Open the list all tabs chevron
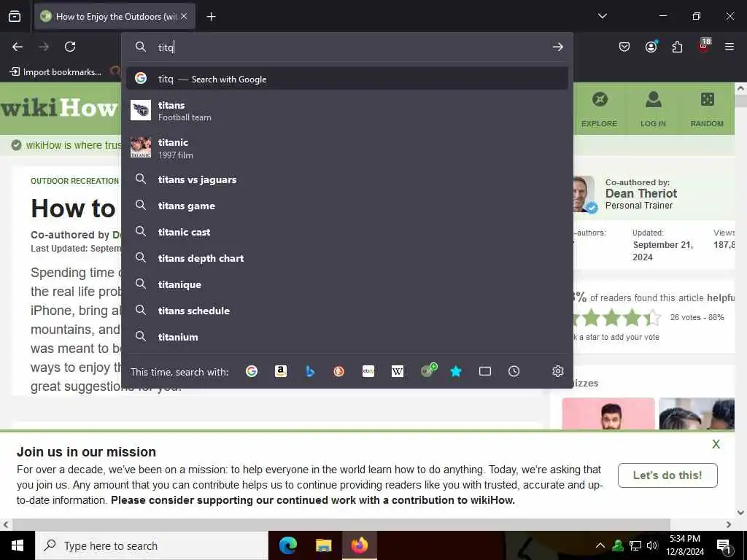Viewport: 747px width, 560px height. tap(602, 16)
